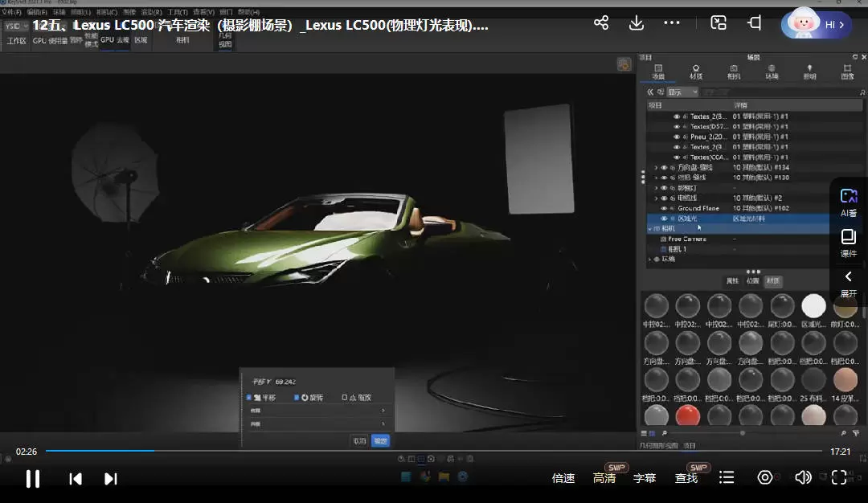Open the 显示 filter dropdown in scene tree
This screenshot has width=868, height=503.
pos(682,92)
